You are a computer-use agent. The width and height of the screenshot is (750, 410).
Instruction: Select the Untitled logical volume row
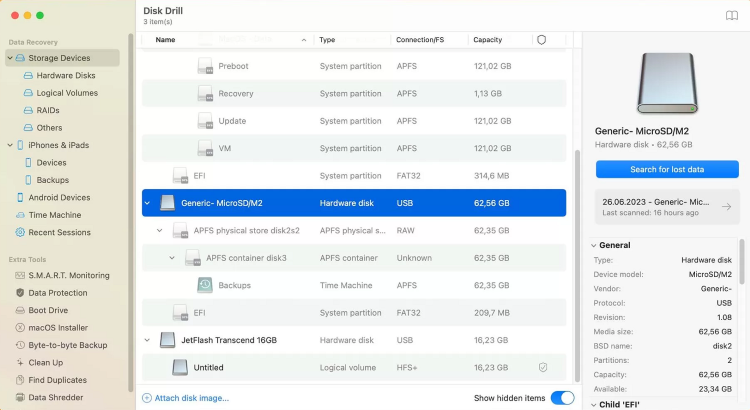[354, 367]
